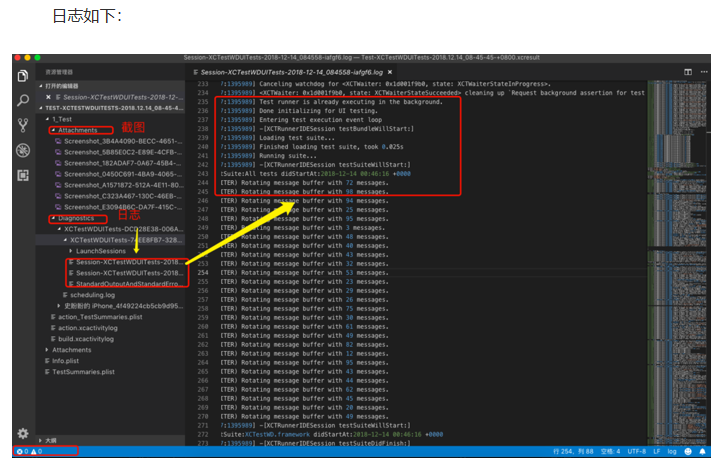Open the feedback smiley in status bar
Image resolution: width=725 pixels, height=468 pixels.
coord(688,451)
